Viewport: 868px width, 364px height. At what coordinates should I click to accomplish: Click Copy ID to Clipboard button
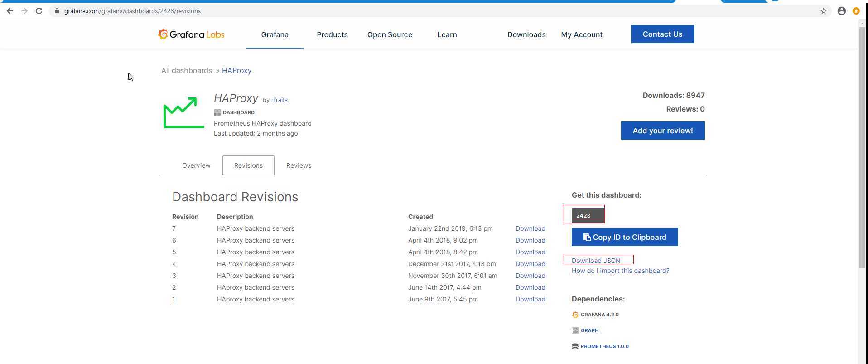[625, 237]
